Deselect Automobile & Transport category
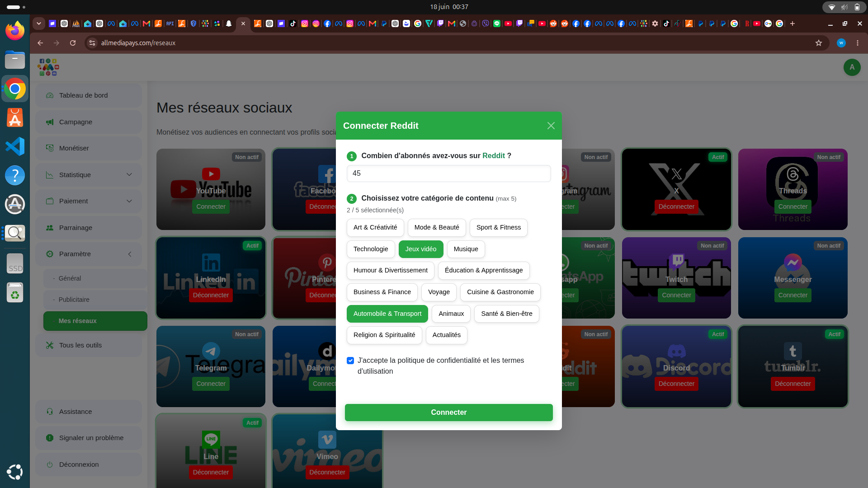Screen dimensions: 868x488 387,314
